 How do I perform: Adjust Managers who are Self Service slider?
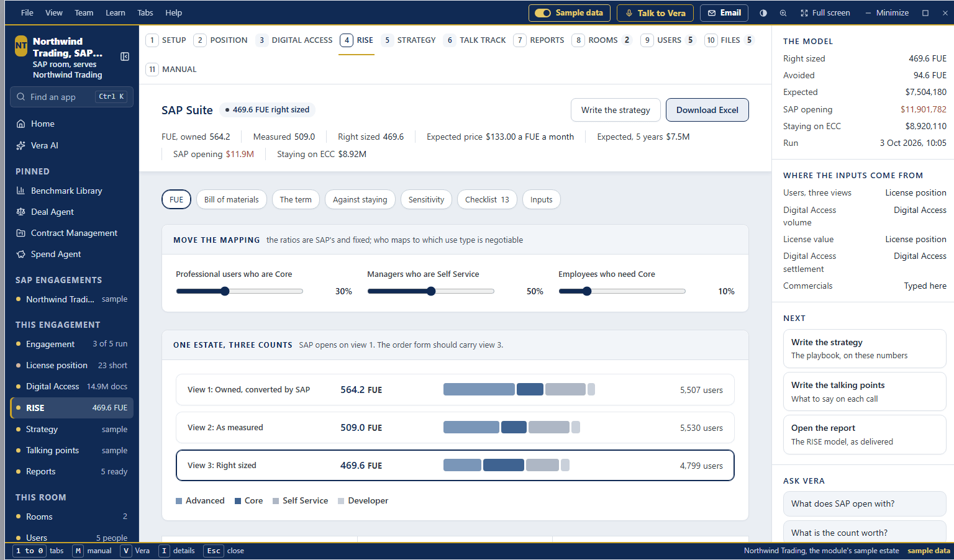coord(430,291)
